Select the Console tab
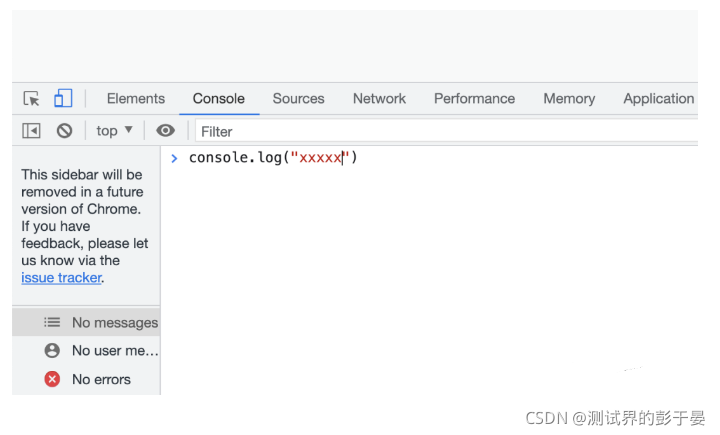This screenshot has height=435, width=720. [219, 98]
